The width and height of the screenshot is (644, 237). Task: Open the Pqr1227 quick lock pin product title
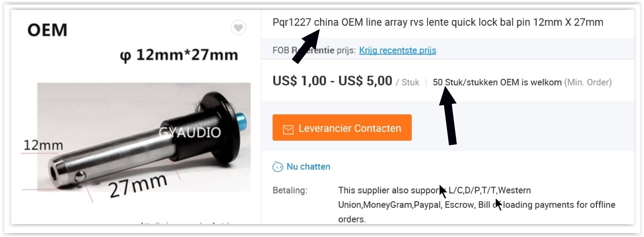pyautogui.click(x=438, y=23)
